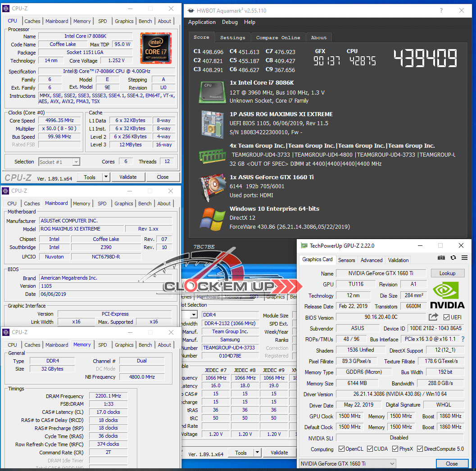Screen dimensions: 476x471
Task: Open the Socket #1 selection dropdown
Action: pyautogui.click(x=59, y=162)
